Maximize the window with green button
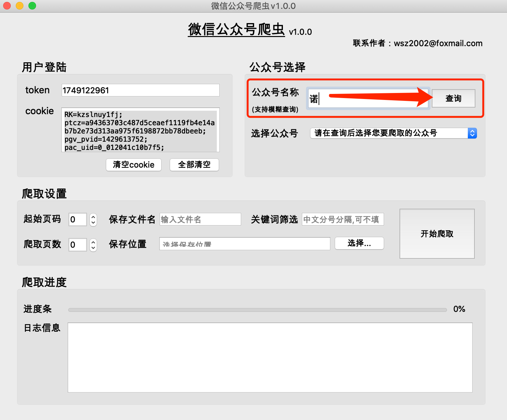 tap(32, 6)
